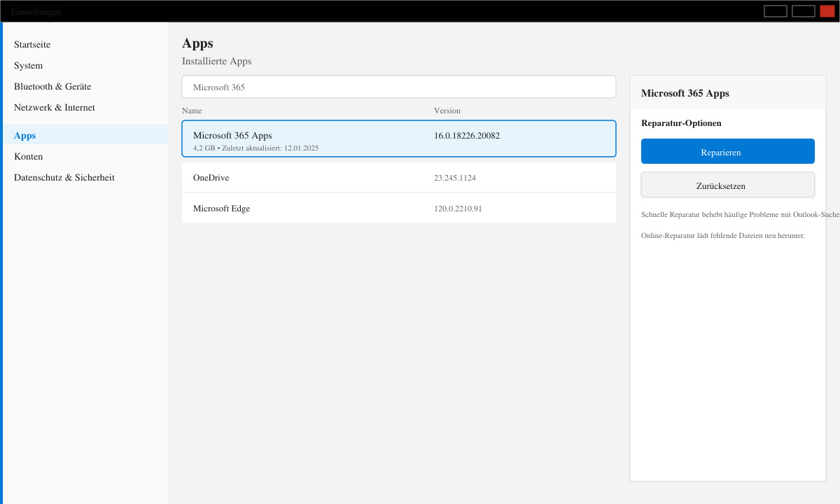Click the '4,2 GB • Zuletzt aktualisiert' subtitle
Image resolution: width=840 pixels, height=504 pixels.
click(255, 148)
